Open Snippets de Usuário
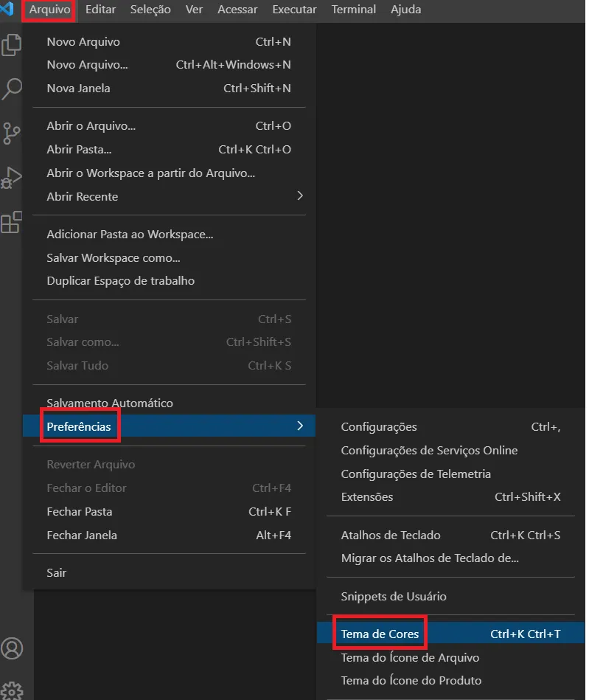589x700 pixels. (450, 597)
